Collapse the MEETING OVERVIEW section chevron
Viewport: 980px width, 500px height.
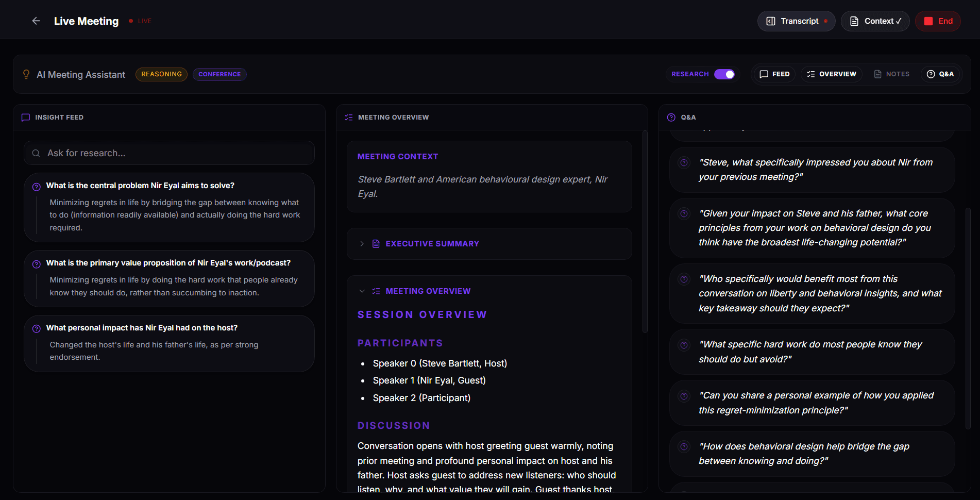362,291
